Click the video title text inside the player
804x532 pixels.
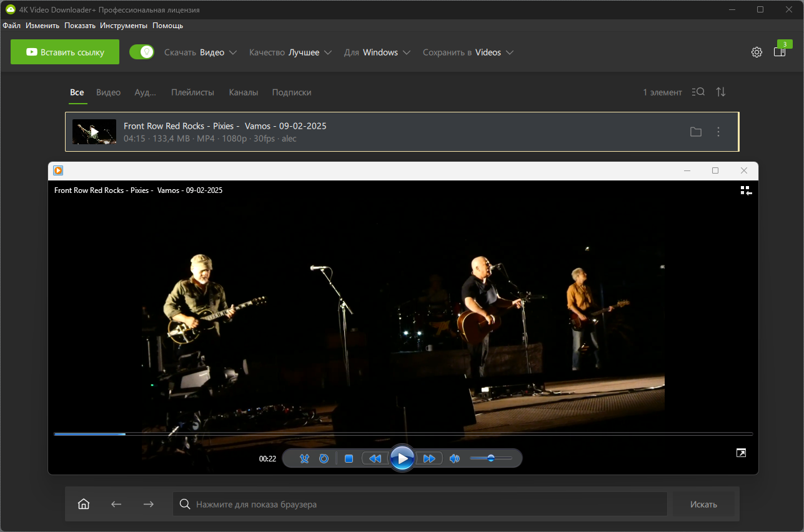138,190
